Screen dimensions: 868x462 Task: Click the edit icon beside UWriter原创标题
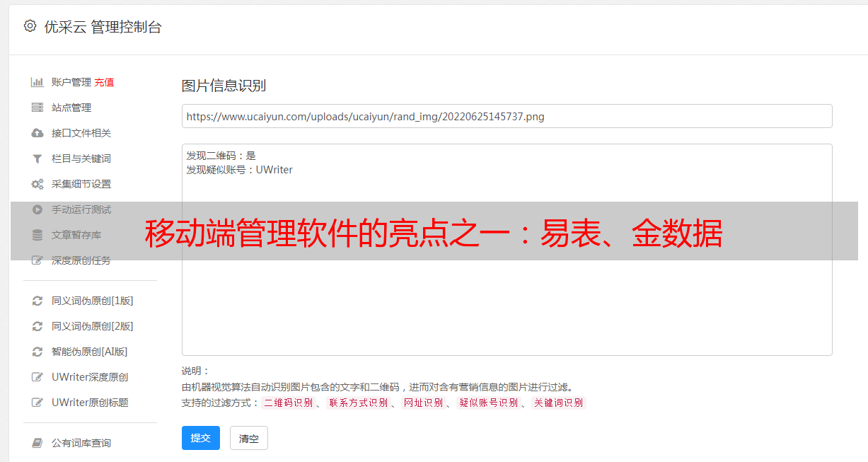(37, 403)
